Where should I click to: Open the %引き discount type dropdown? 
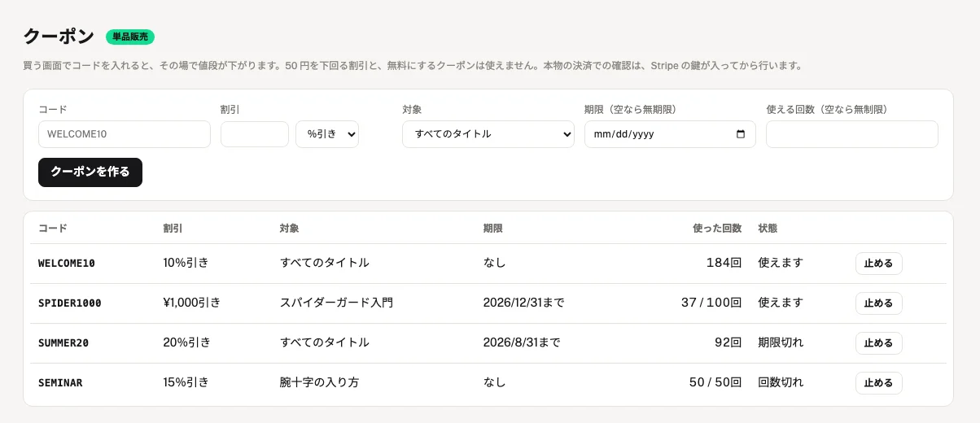tap(327, 134)
